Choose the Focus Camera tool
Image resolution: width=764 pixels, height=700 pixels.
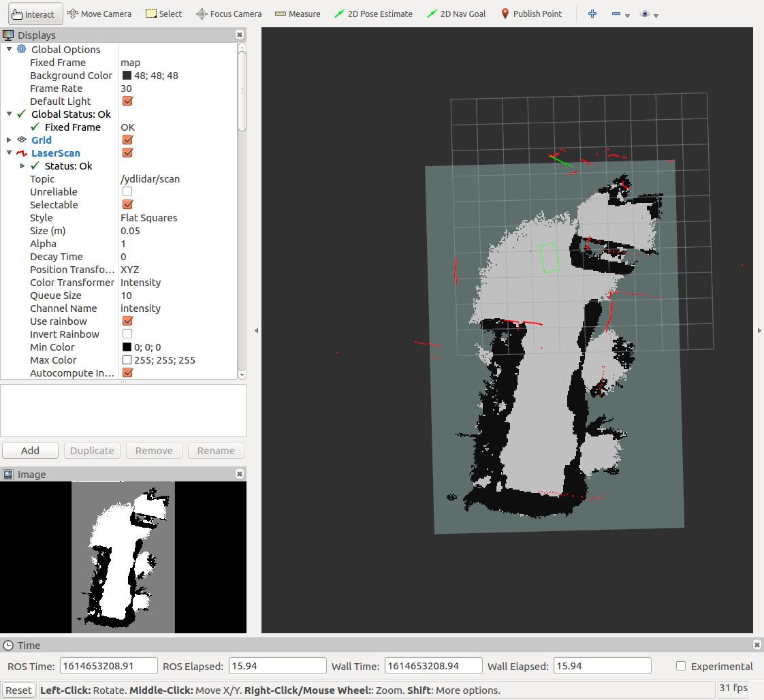click(229, 14)
